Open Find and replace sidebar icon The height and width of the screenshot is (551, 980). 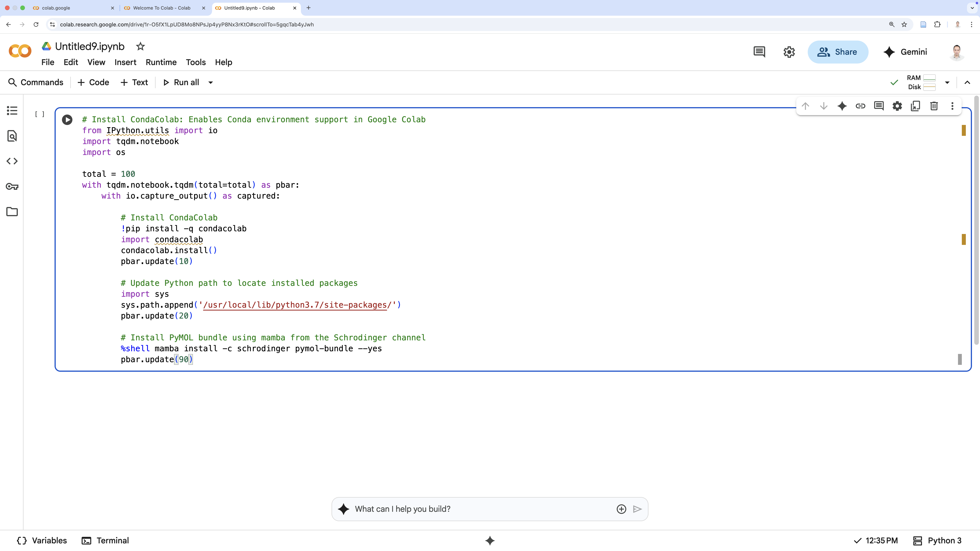(x=12, y=136)
